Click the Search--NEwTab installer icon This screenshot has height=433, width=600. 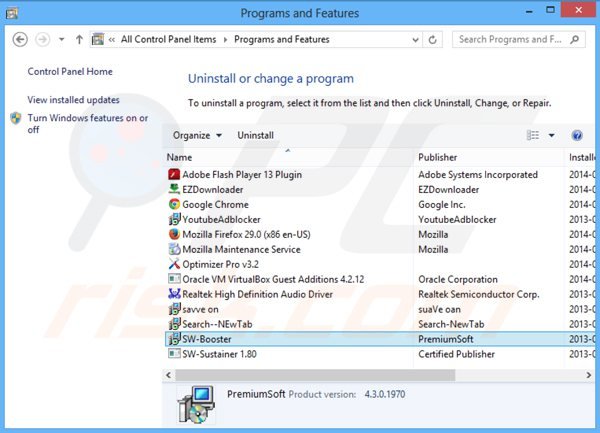point(174,324)
